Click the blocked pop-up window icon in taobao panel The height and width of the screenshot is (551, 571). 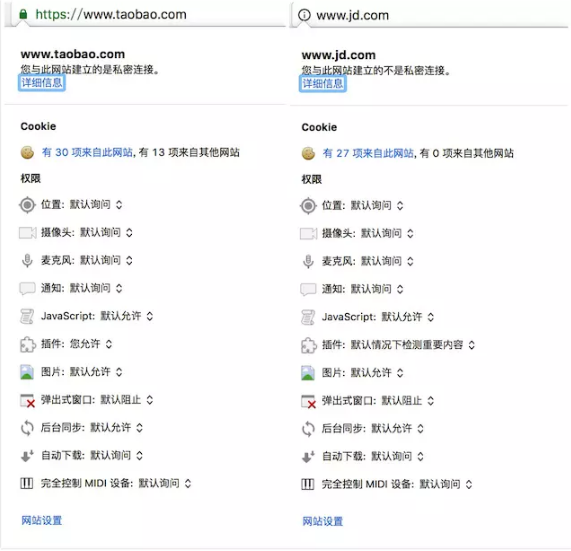click(27, 400)
